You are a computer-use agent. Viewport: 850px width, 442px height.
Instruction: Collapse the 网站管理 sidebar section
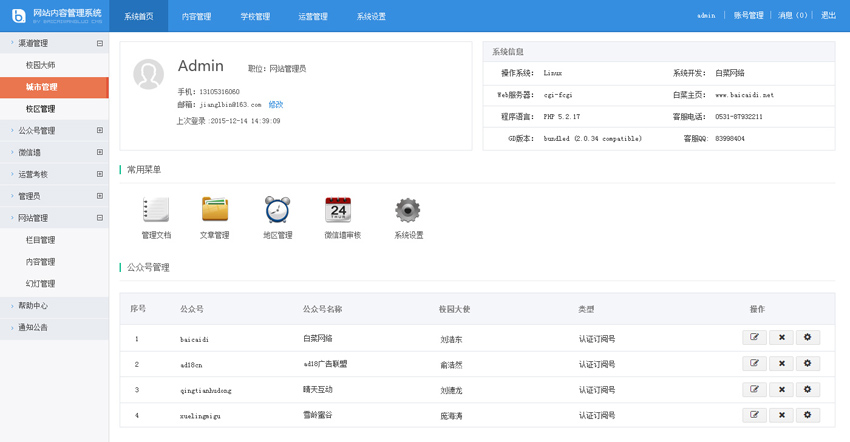click(99, 218)
